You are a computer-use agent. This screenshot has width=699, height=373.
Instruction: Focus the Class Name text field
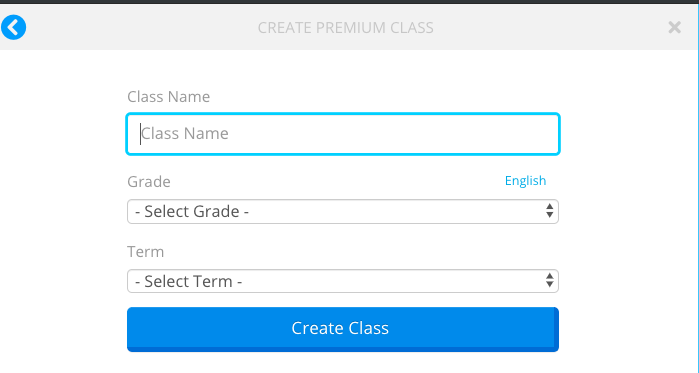[x=343, y=134]
